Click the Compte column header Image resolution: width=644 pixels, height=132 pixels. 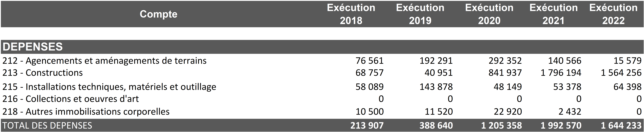click(x=158, y=14)
